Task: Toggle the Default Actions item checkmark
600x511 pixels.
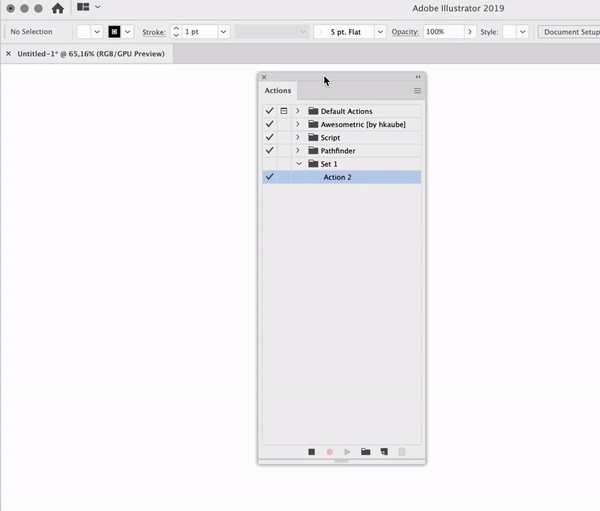Action: (269, 111)
